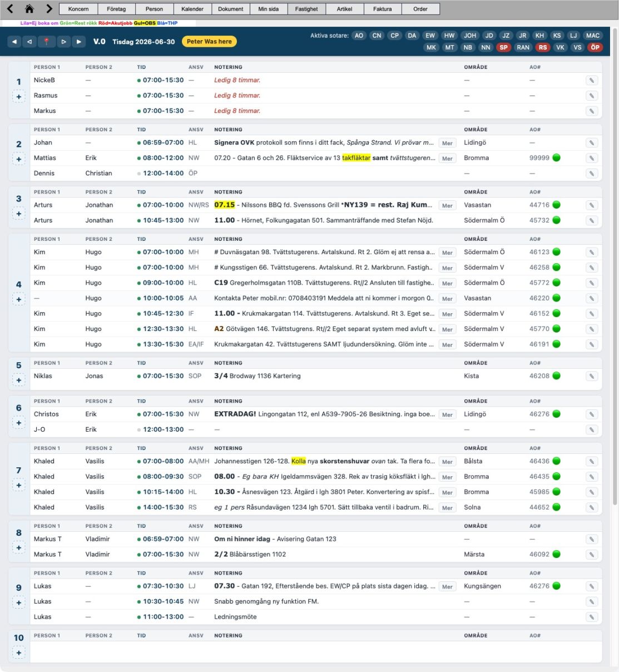Add a row to group 10 with plus
This screenshot has width=619, height=672.
19,653
